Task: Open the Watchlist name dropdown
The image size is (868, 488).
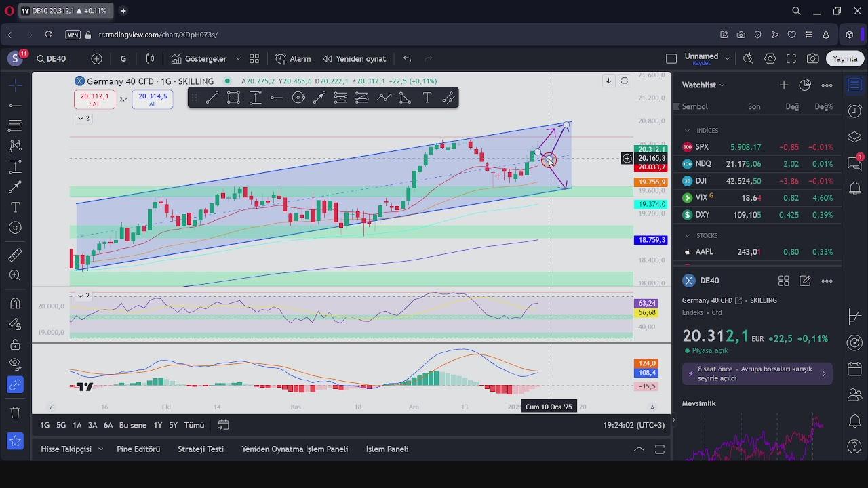Action: pos(703,85)
